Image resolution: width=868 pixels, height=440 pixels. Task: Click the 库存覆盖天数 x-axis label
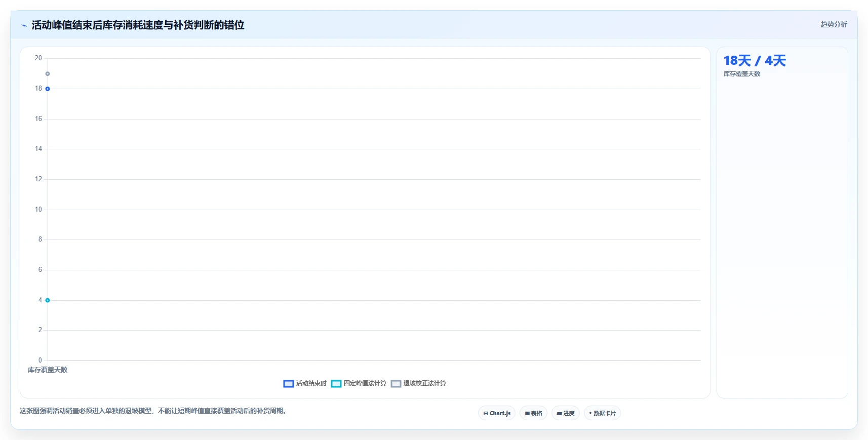[48, 370]
